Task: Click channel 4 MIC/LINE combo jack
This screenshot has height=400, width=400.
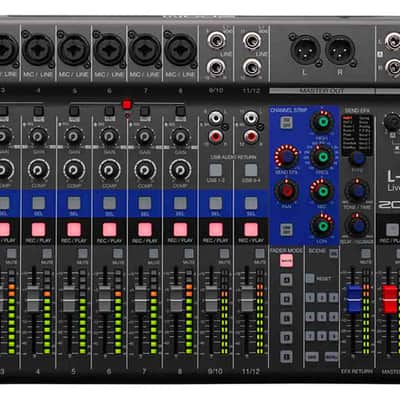Action: (38, 49)
